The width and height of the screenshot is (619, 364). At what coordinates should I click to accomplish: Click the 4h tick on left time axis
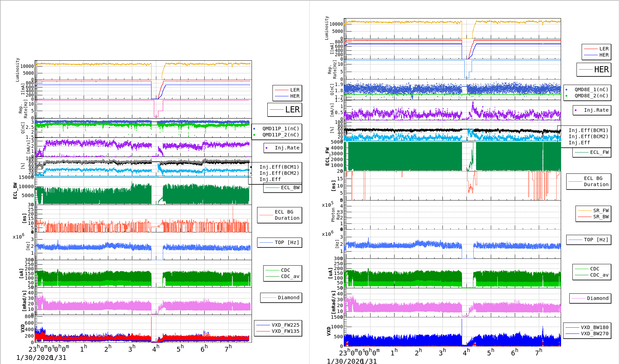pos(156,349)
